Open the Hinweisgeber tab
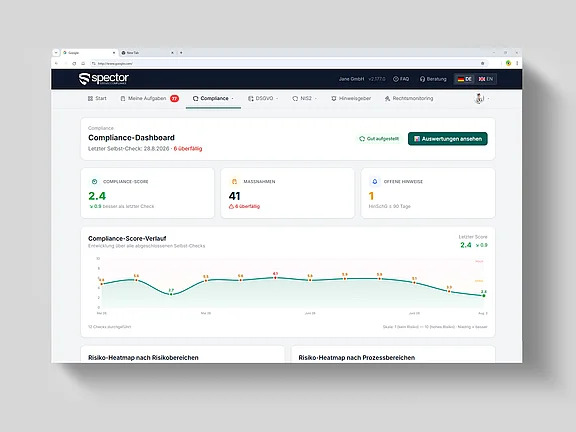The width and height of the screenshot is (576, 432). click(x=351, y=98)
